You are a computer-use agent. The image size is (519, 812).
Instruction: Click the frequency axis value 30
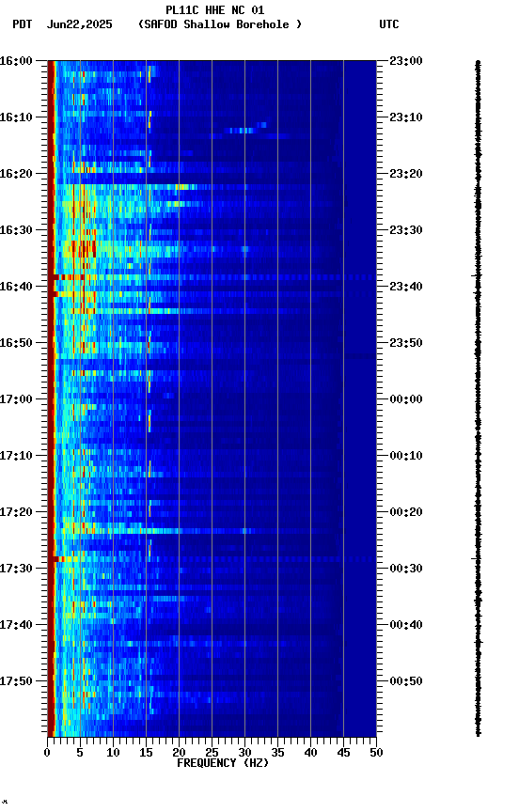tap(244, 753)
